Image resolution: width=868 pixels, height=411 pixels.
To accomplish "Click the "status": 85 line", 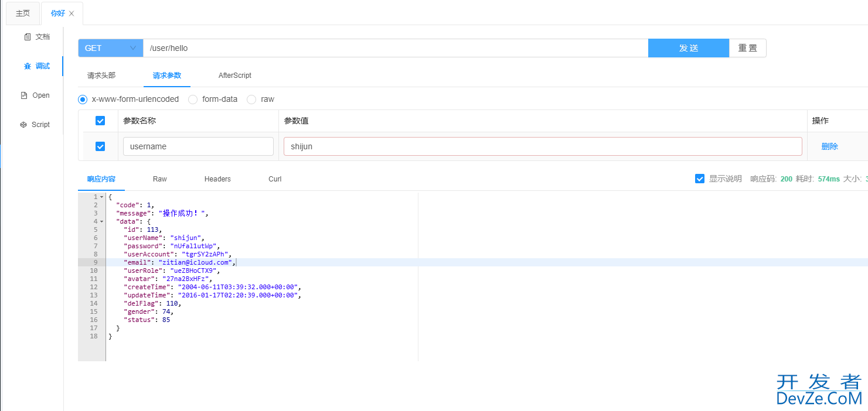I will pyautogui.click(x=147, y=320).
